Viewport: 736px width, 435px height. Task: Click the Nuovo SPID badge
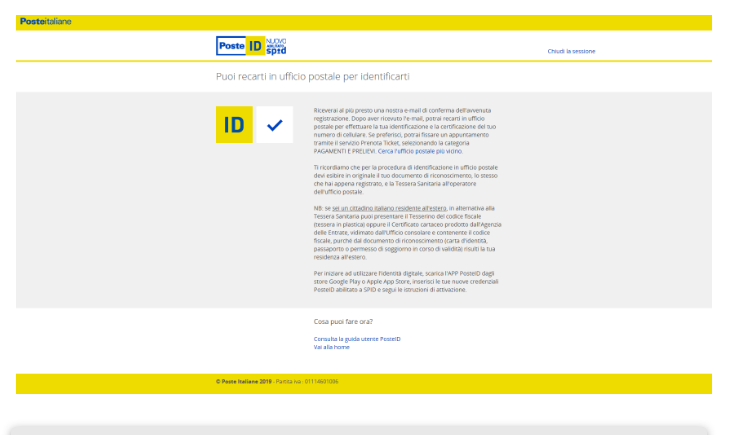(x=277, y=46)
